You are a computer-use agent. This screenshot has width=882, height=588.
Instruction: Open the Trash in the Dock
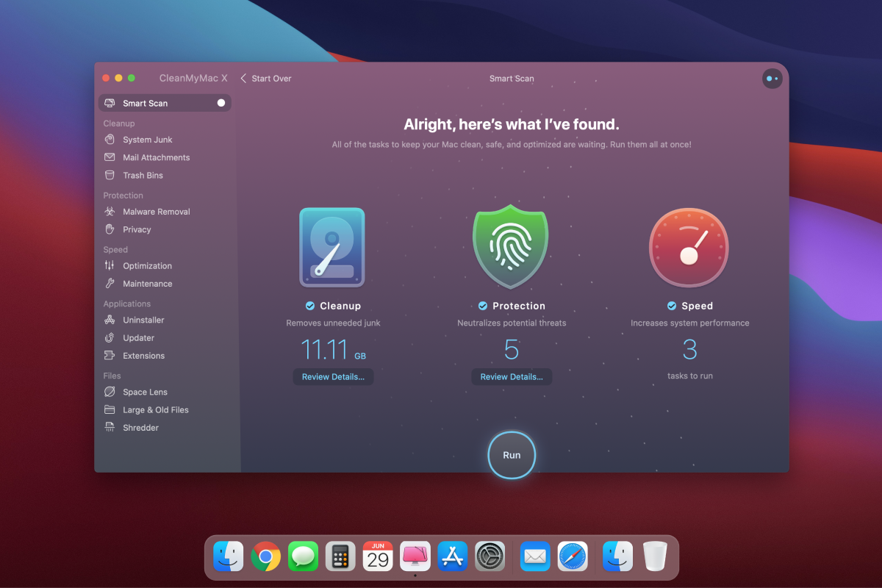click(654, 556)
